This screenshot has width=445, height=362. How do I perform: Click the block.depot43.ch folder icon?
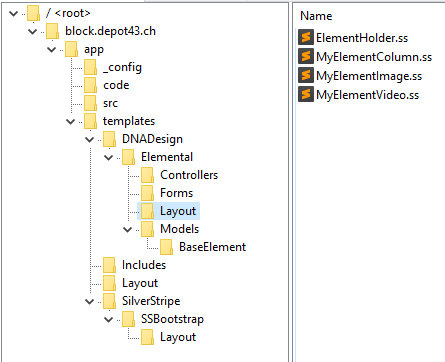(x=53, y=31)
